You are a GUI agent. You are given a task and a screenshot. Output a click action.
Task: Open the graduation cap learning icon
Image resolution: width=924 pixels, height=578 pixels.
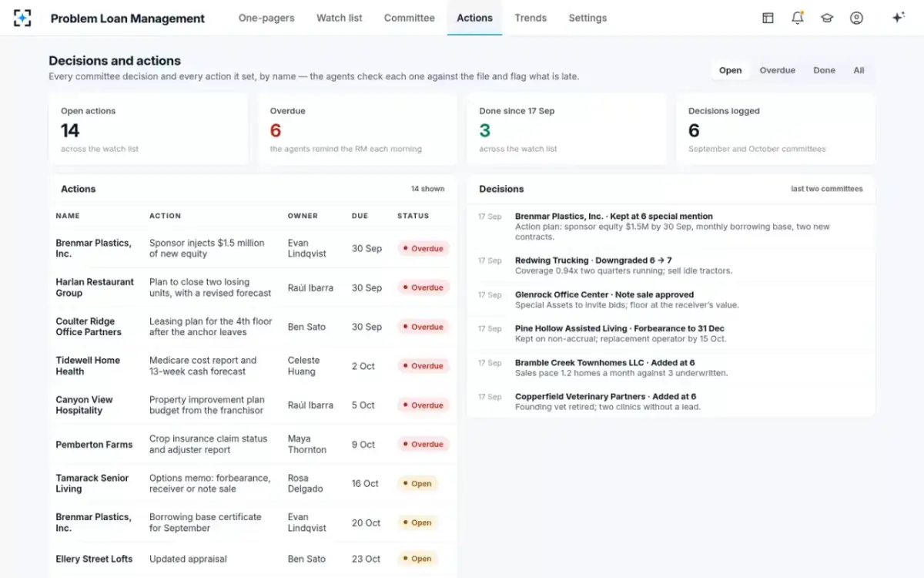coord(827,18)
